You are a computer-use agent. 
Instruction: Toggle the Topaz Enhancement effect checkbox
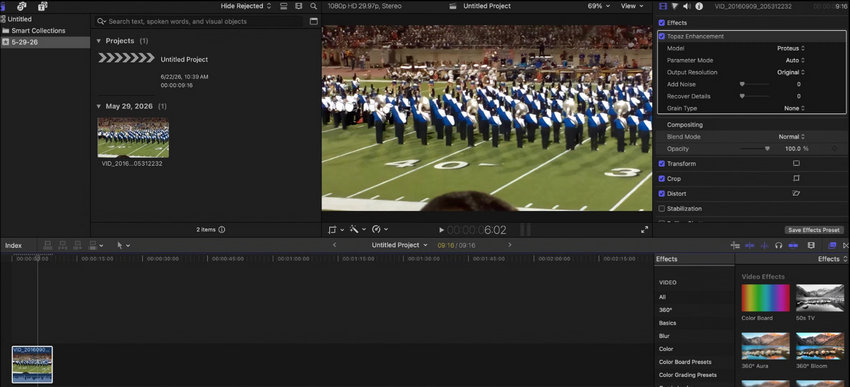click(x=662, y=36)
